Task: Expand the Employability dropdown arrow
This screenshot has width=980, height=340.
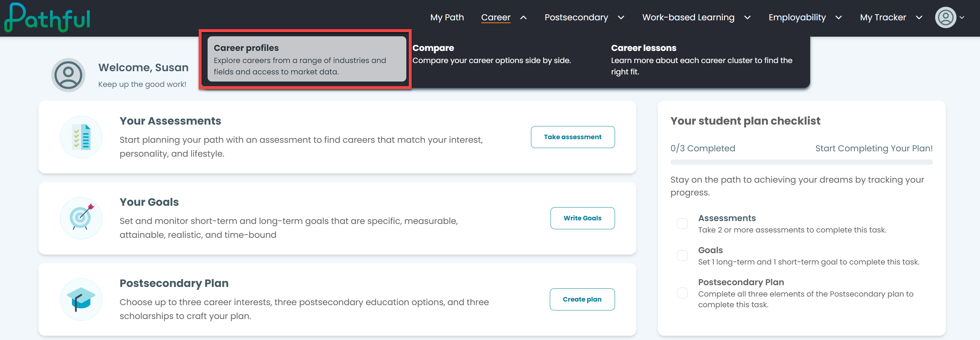Action: point(839,17)
